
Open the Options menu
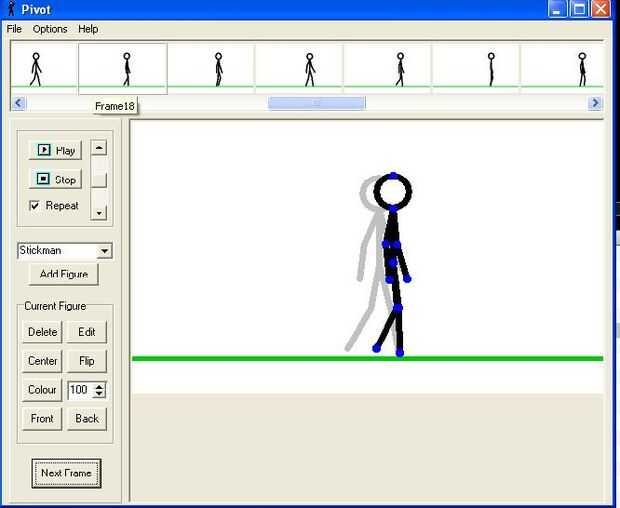pos(50,29)
